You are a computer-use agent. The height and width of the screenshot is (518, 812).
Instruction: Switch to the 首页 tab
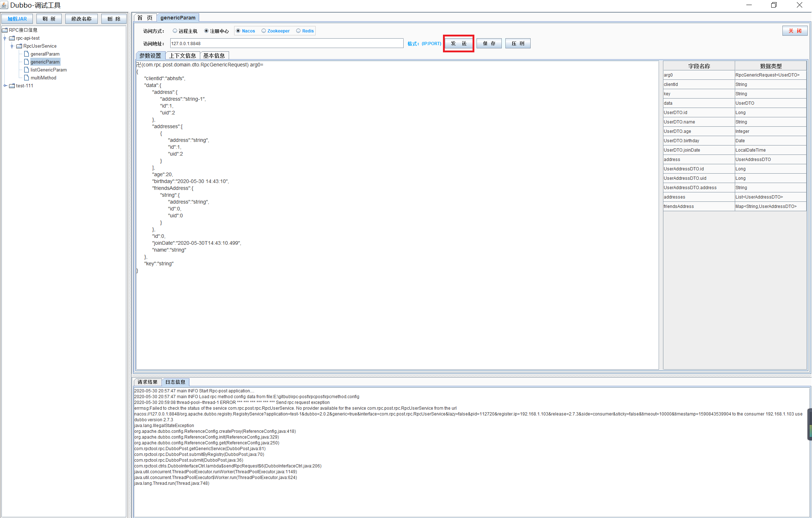pos(145,18)
